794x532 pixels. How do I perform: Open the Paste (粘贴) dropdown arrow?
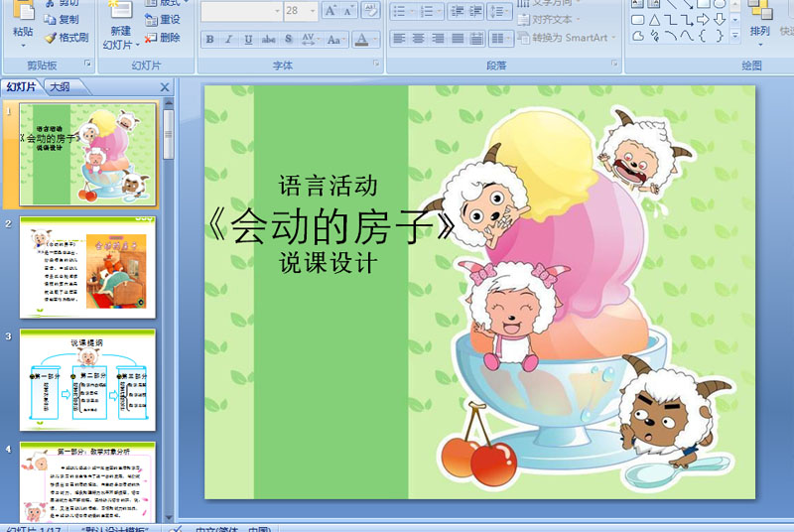(x=23, y=46)
